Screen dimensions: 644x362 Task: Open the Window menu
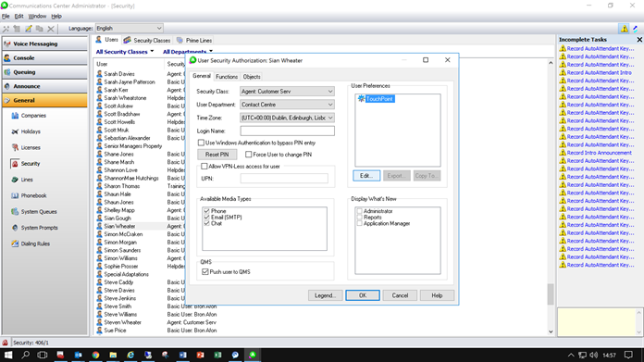coord(37,16)
